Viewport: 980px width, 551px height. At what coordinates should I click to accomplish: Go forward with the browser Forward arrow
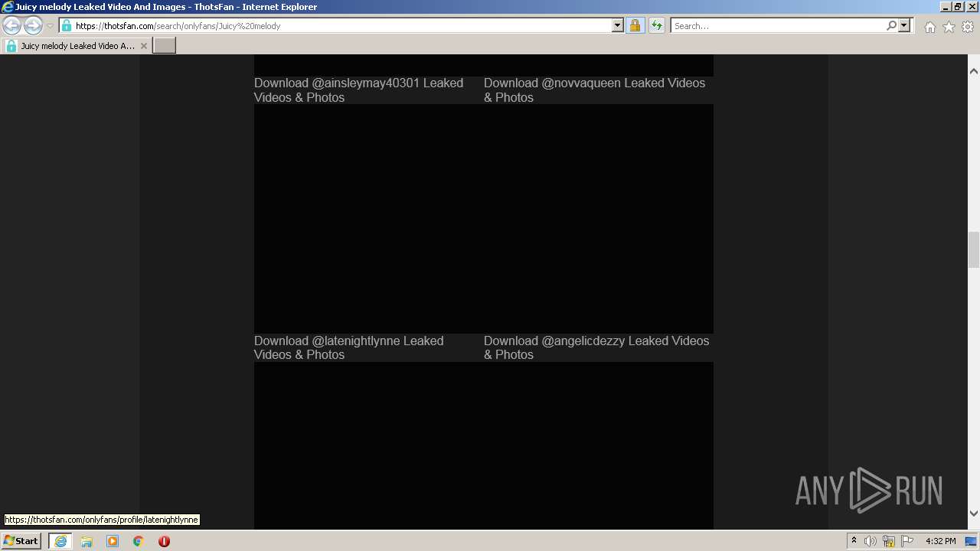33,26
